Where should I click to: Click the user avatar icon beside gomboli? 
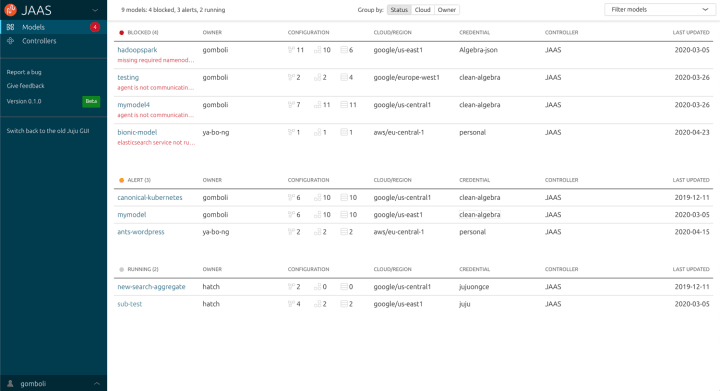click(10, 383)
